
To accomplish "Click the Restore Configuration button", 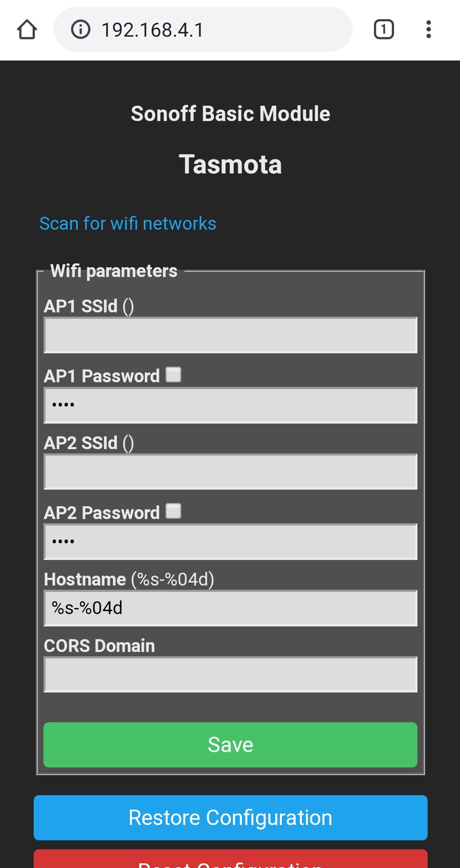I will tap(230, 818).
